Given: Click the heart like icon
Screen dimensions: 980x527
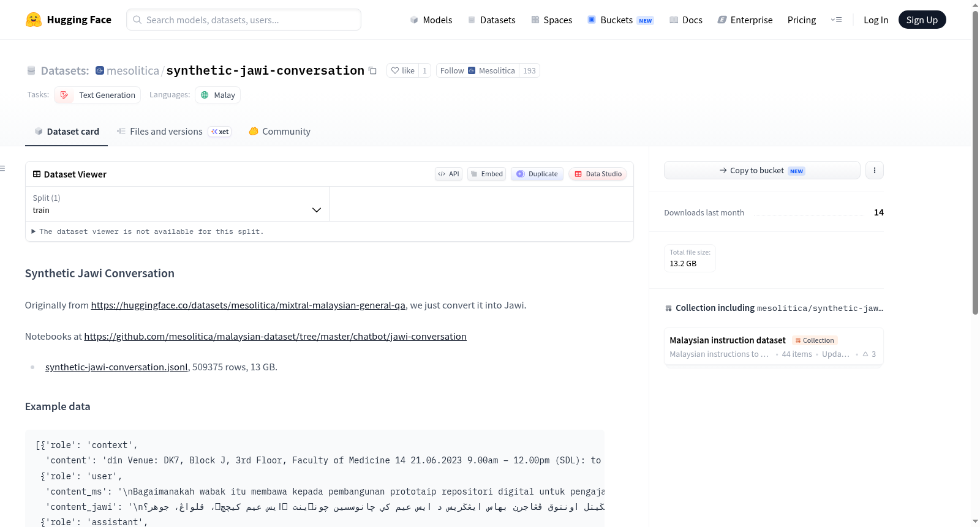Looking at the screenshot, I should pos(395,70).
